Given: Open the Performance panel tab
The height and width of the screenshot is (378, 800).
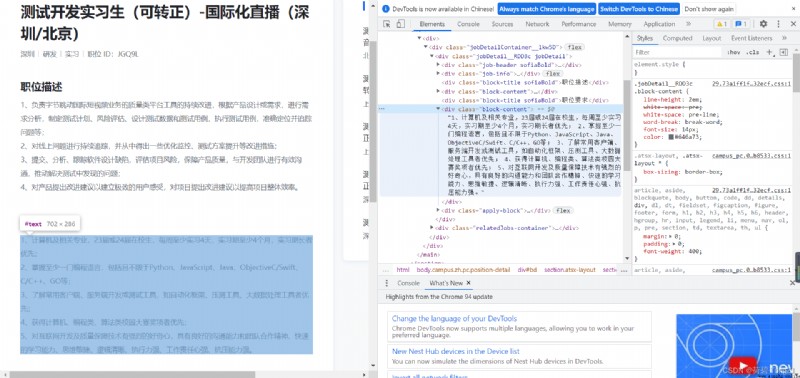Looking at the screenshot, I should (x=579, y=24).
